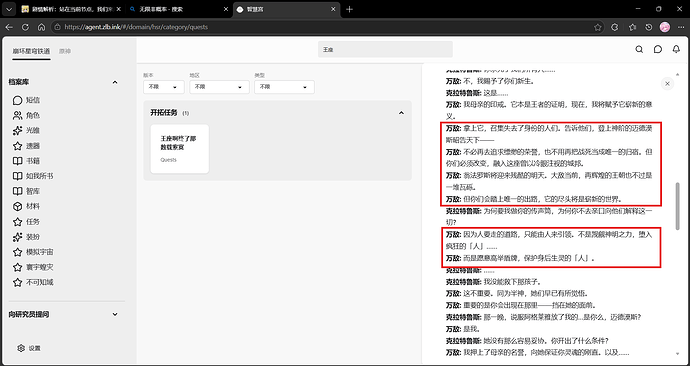Open browser history clock icon
Image resolution: width=690 pixels, height=366 pixels.
pyautogui.click(x=649, y=27)
